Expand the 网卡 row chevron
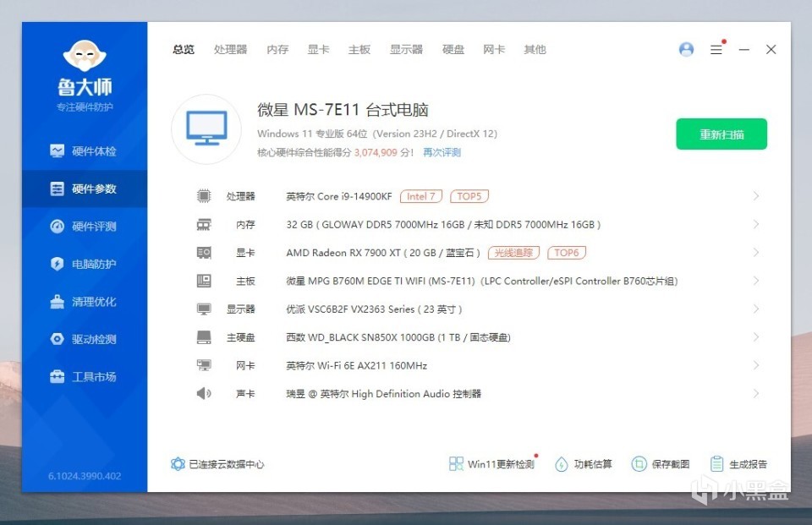 [756, 365]
